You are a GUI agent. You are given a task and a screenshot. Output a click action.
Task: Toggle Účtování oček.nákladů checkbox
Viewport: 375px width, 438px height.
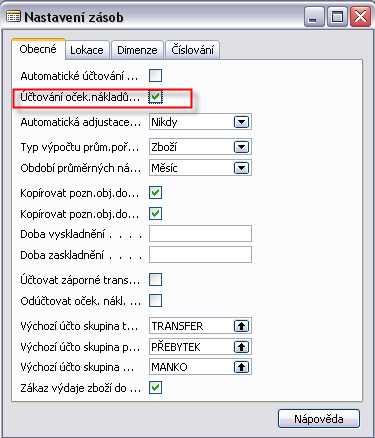155,97
